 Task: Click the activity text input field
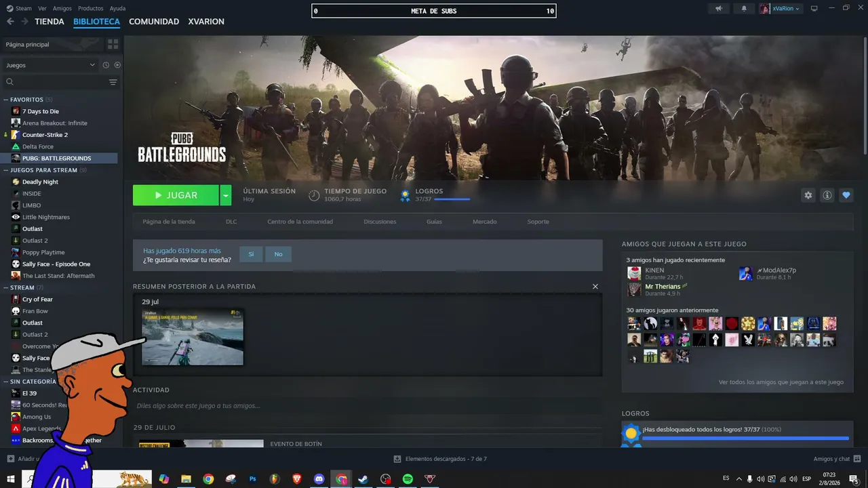click(366, 406)
